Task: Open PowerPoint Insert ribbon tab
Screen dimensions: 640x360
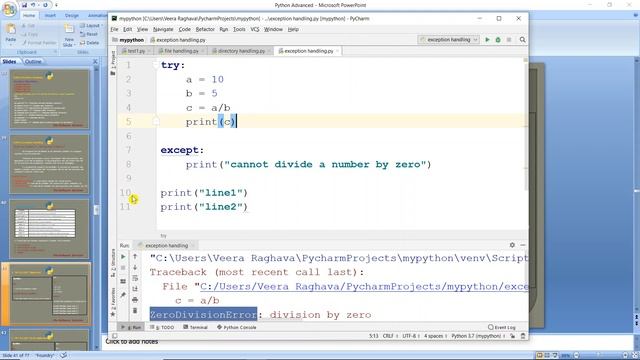Action: (50, 15)
